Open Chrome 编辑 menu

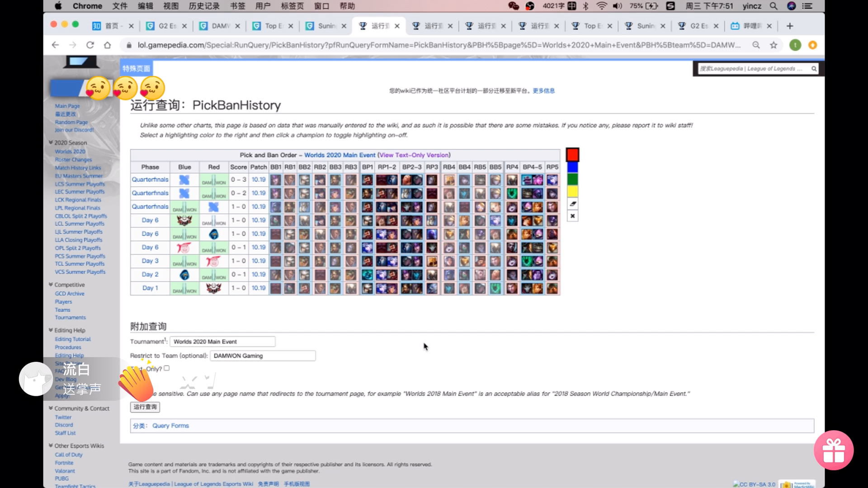pyautogui.click(x=145, y=6)
